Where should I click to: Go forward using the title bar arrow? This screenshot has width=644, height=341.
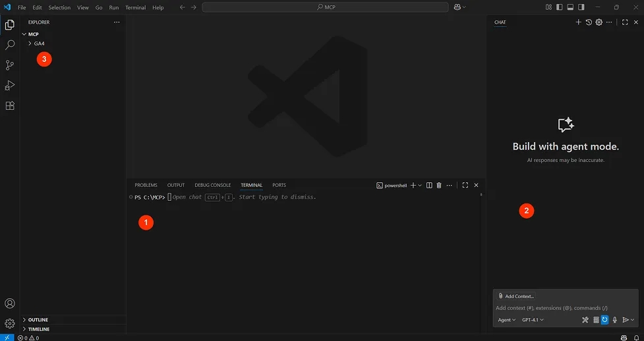tap(193, 7)
